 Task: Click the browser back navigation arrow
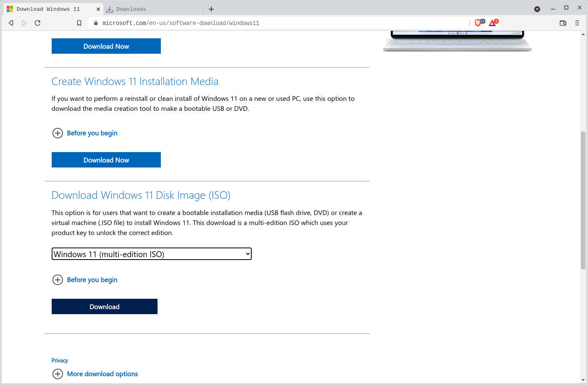tap(11, 23)
